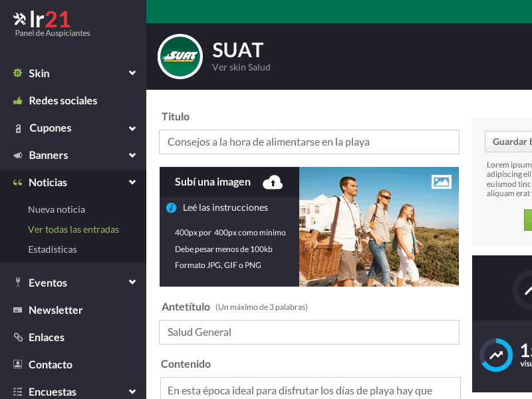
Task: Click the card icon beside Newsletter
Action: [18, 310]
